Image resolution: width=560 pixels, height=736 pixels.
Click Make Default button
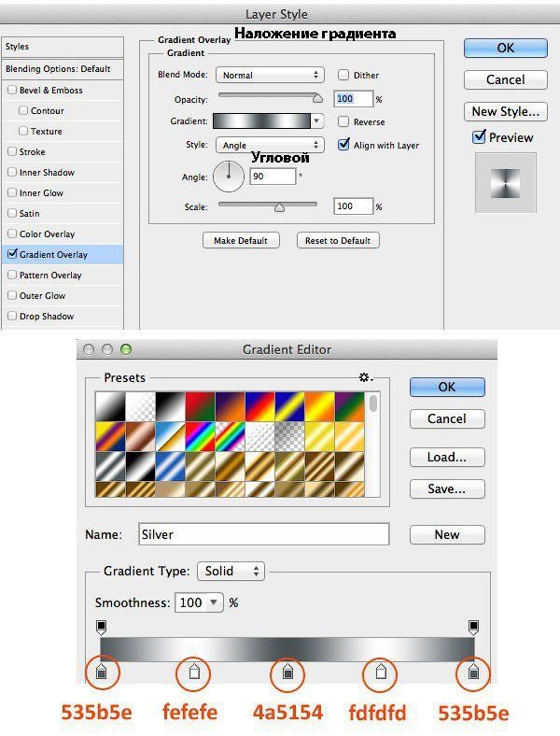coord(241,240)
